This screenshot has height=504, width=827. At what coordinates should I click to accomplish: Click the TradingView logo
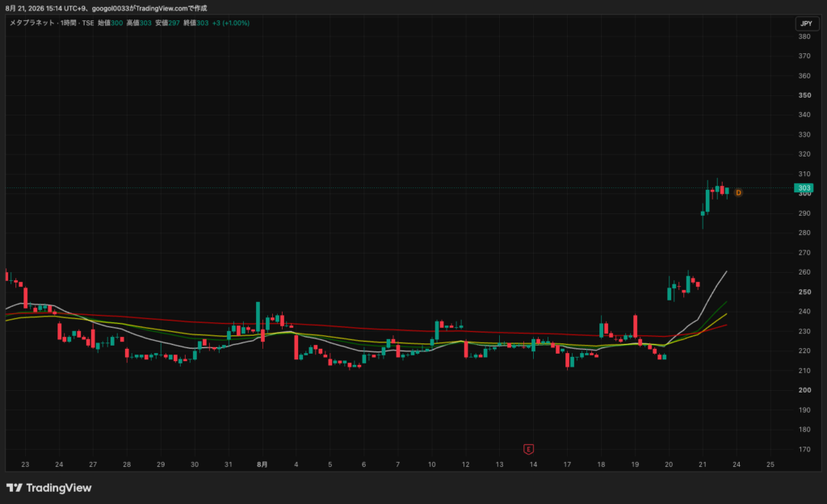click(x=48, y=488)
